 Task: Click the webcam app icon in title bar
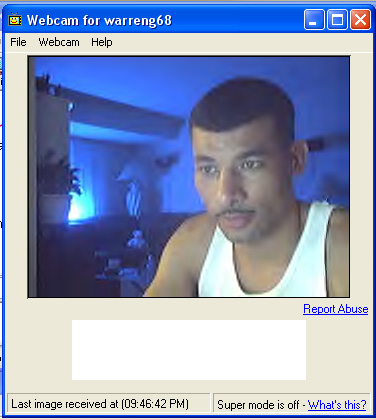15,19
